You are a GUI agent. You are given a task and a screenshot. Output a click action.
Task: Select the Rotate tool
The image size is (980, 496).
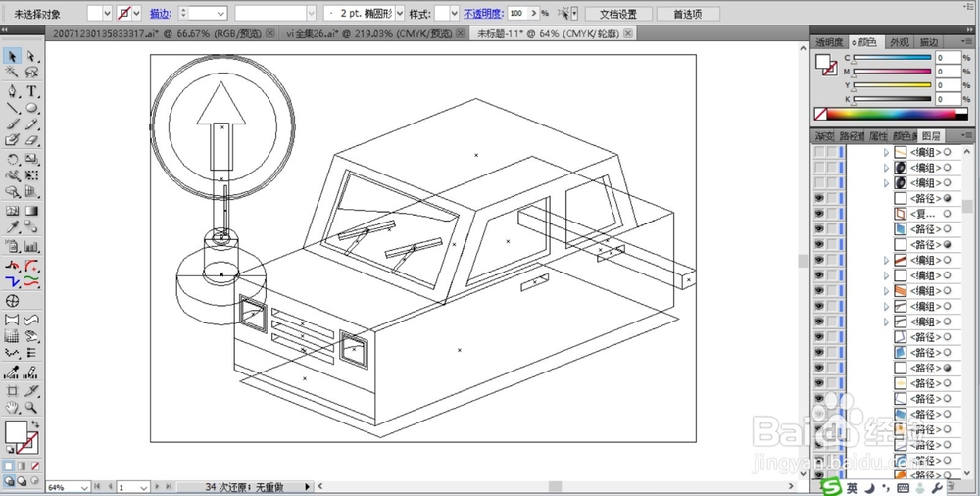(x=12, y=160)
